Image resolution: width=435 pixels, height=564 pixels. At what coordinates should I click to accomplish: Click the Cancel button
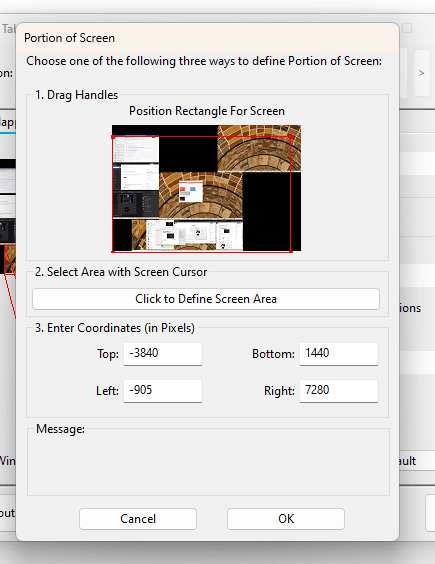click(x=138, y=519)
